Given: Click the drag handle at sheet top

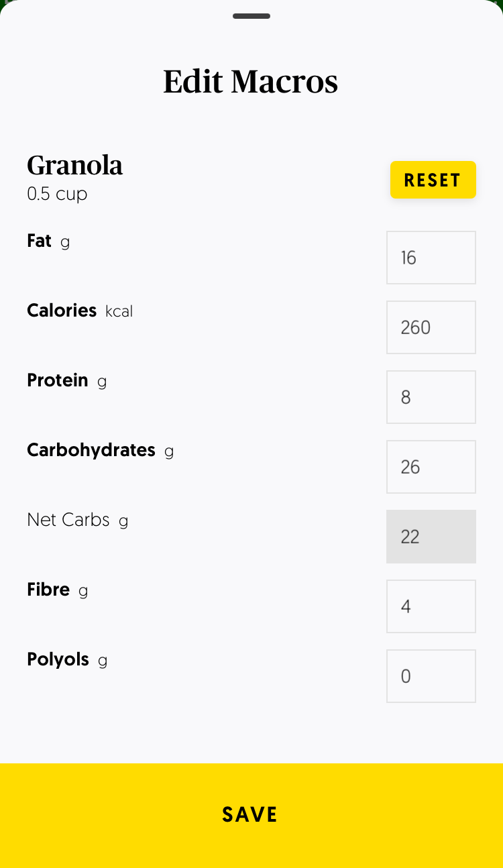Looking at the screenshot, I should click(x=251, y=16).
